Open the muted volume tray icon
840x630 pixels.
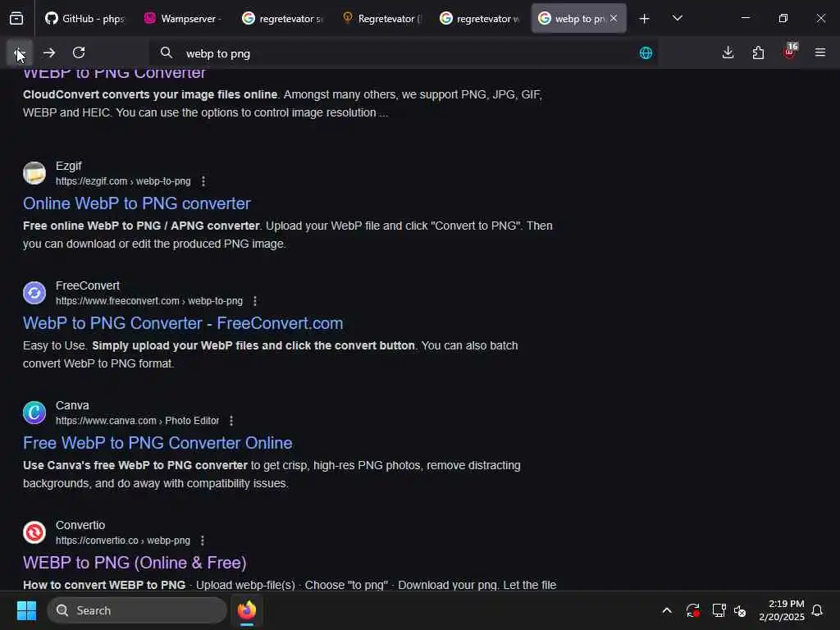click(741, 610)
